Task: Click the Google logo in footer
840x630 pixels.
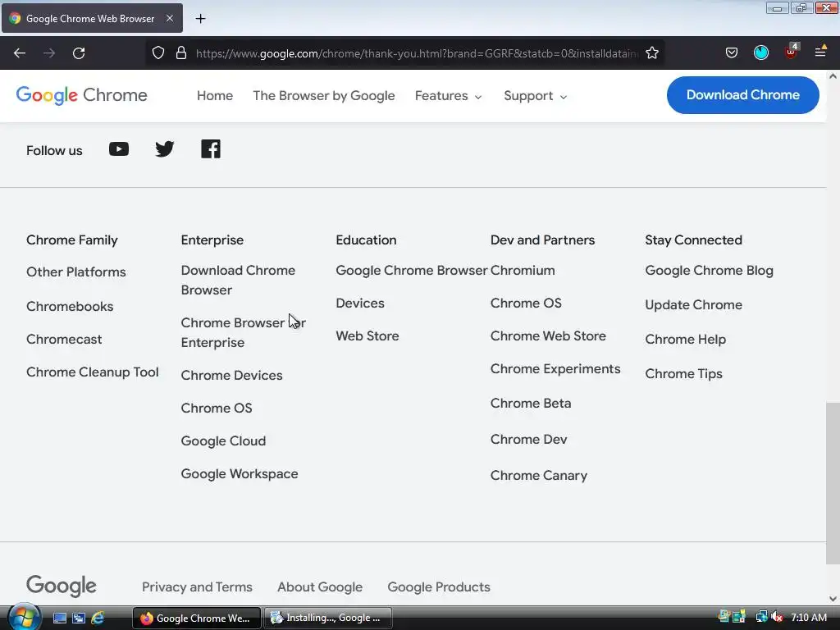Action: pyautogui.click(x=61, y=586)
